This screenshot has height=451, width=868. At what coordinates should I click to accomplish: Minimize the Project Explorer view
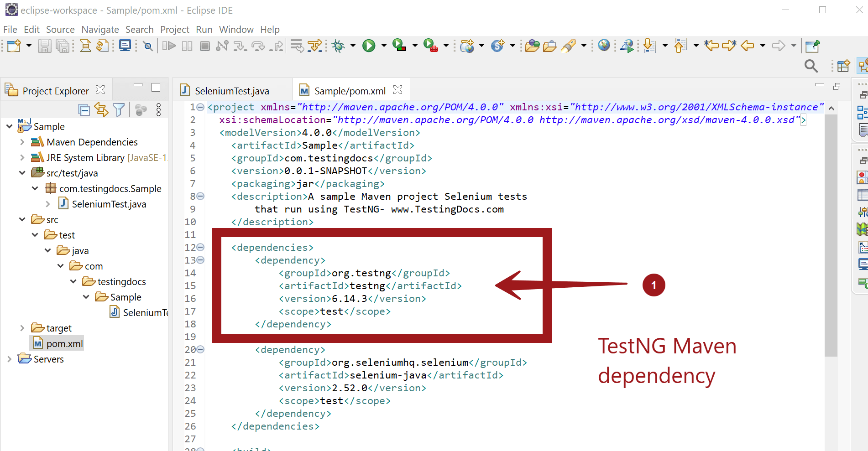(138, 85)
